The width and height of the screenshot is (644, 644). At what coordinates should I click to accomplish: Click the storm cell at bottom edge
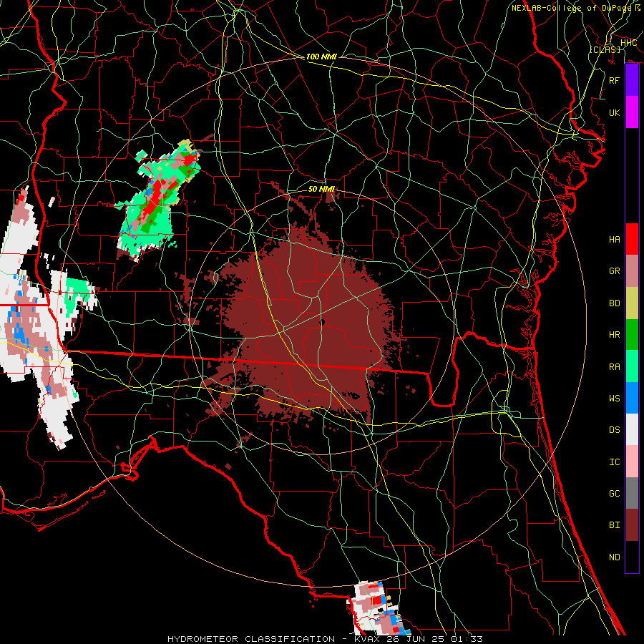[x=377, y=608]
